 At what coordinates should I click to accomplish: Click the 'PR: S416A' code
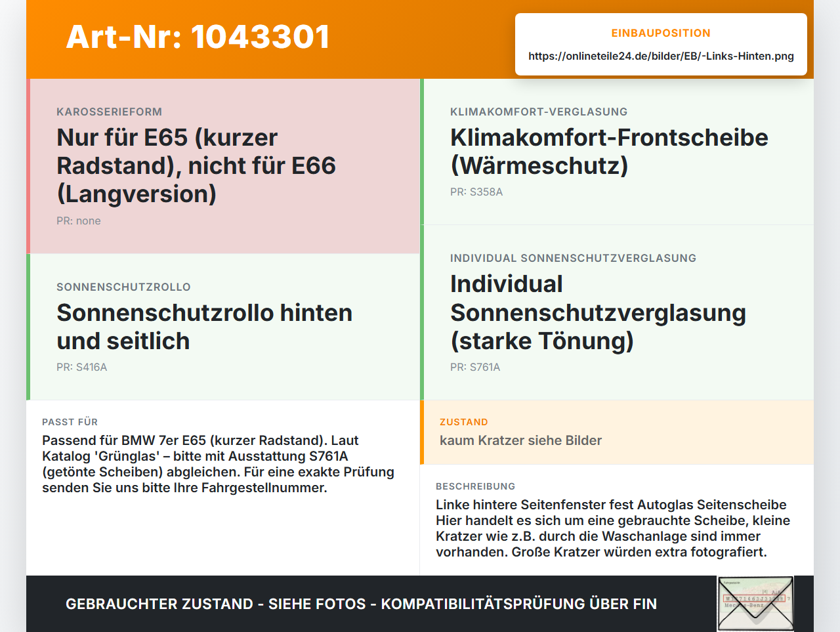[x=81, y=368]
